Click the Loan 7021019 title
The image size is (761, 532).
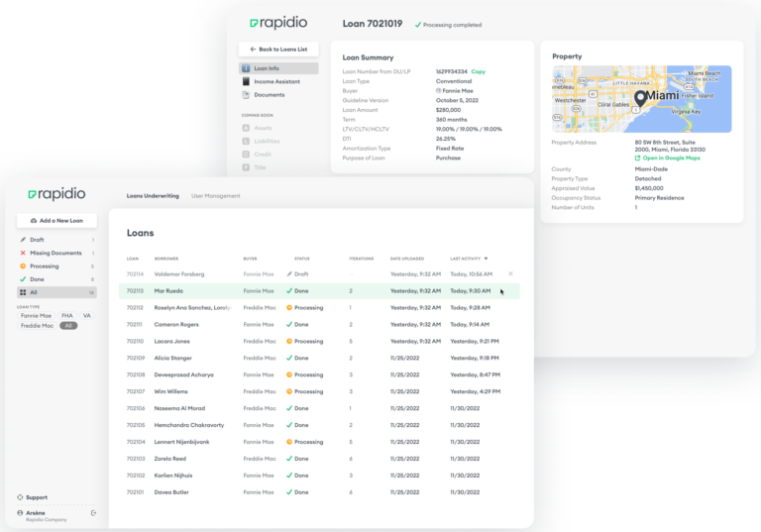pos(373,24)
